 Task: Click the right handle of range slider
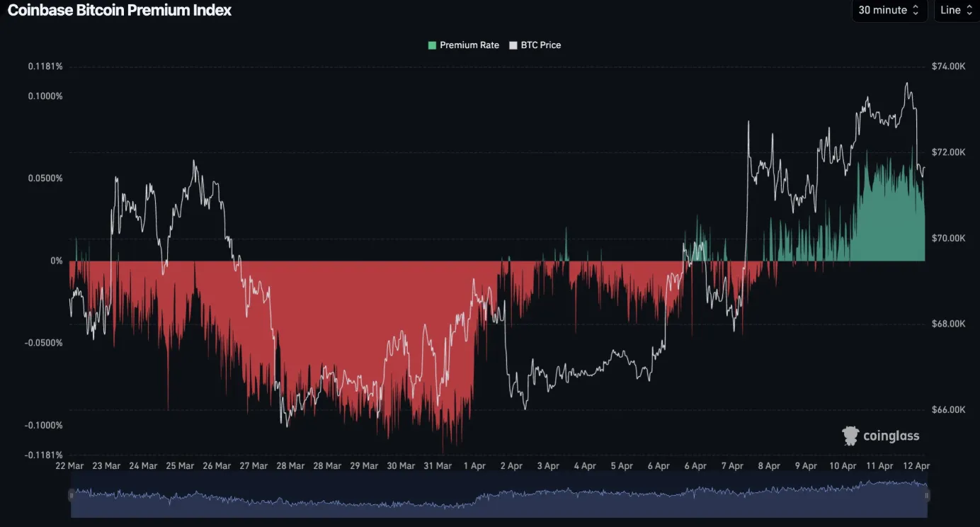pos(926,496)
